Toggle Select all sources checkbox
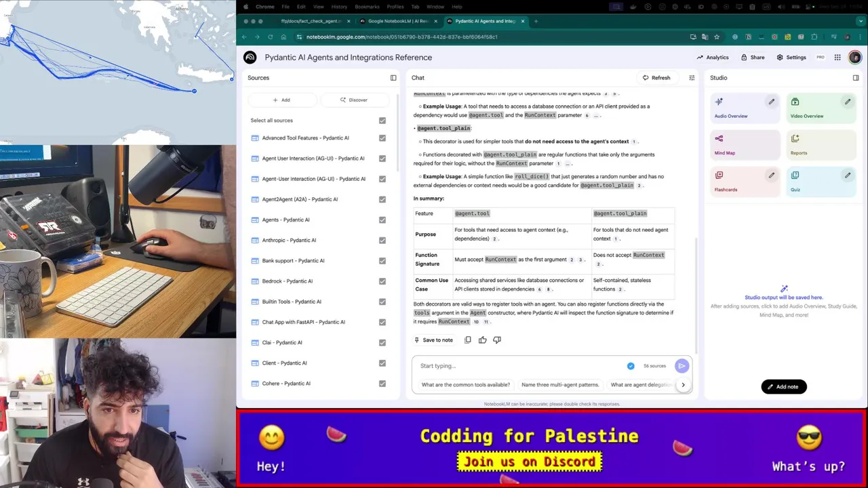This screenshot has height=488, width=868. (382, 121)
